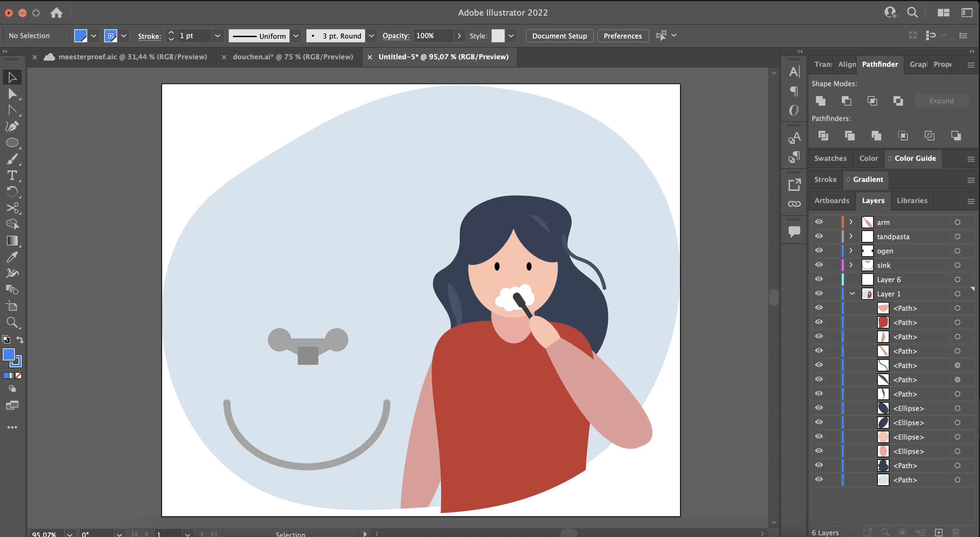Collapse Layer 1 contents
The width and height of the screenshot is (980, 537).
tap(852, 294)
